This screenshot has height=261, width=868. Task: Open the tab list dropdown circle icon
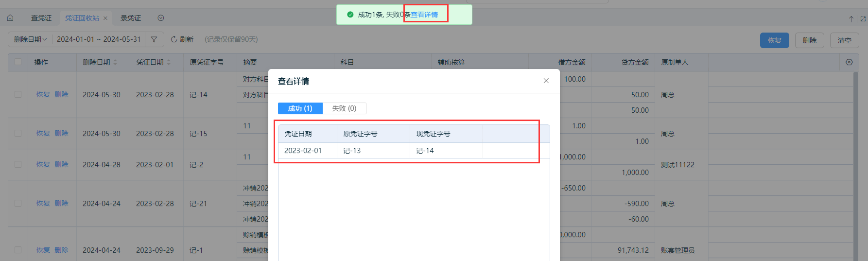[x=161, y=18]
